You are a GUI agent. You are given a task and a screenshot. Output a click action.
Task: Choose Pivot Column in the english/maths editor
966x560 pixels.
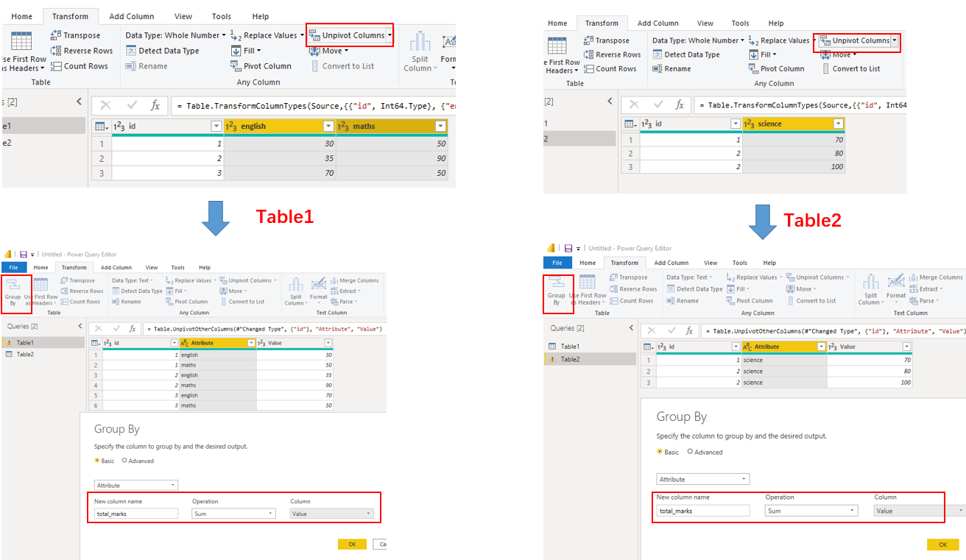pyautogui.click(x=261, y=66)
